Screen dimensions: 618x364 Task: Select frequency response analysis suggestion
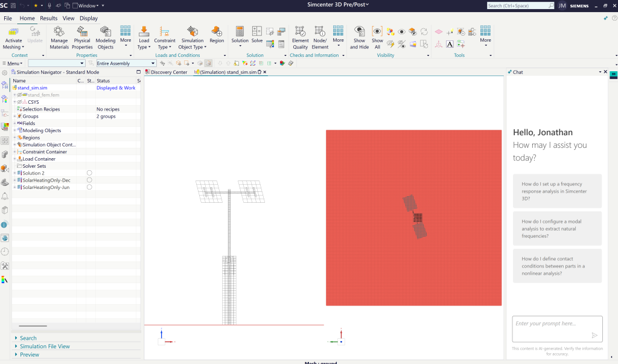click(557, 191)
